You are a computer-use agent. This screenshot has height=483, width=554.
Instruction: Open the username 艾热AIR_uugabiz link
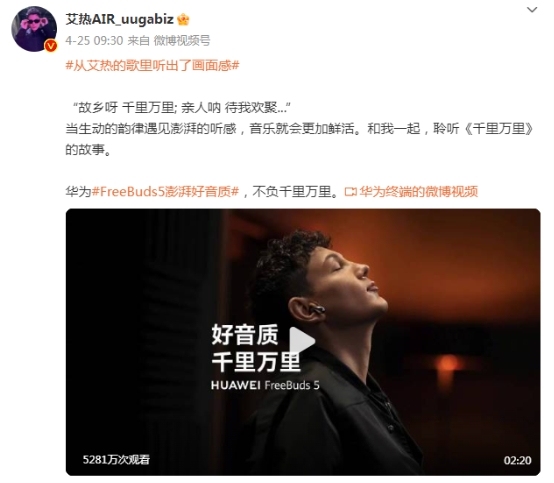pyautogui.click(x=119, y=19)
